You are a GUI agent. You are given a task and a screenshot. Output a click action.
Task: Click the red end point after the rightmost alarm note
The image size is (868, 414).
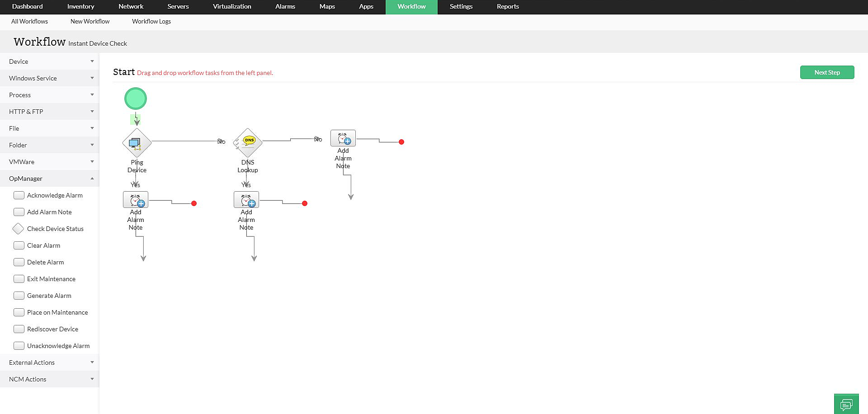401,142
